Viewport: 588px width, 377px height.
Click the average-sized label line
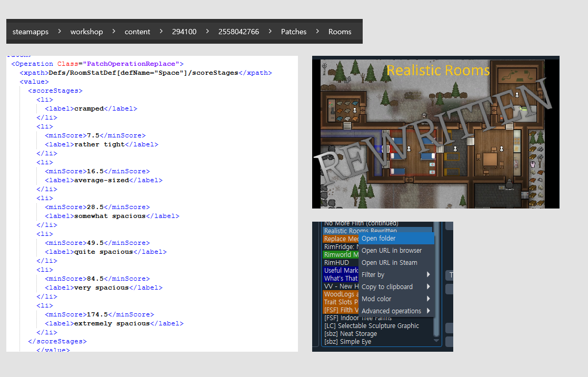104,181
